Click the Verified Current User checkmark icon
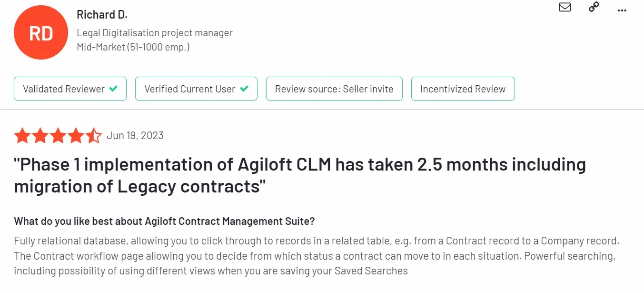The width and height of the screenshot is (644, 293). (245, 89)
